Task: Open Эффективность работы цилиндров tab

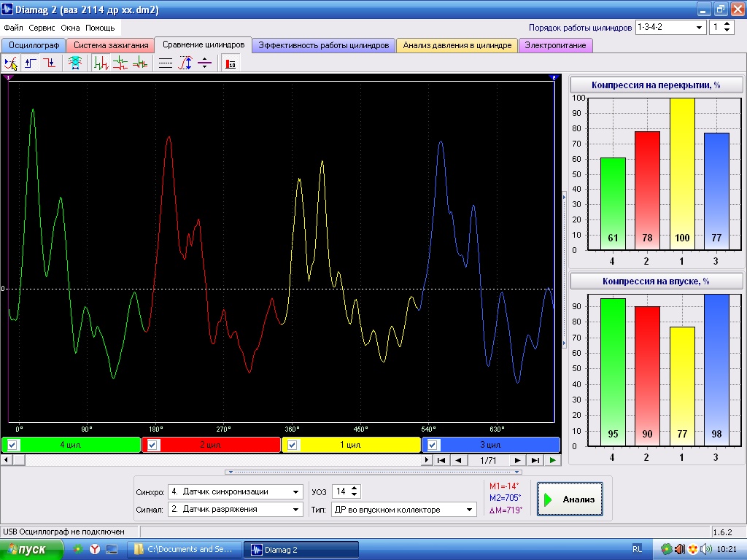Action: point(323,45)
